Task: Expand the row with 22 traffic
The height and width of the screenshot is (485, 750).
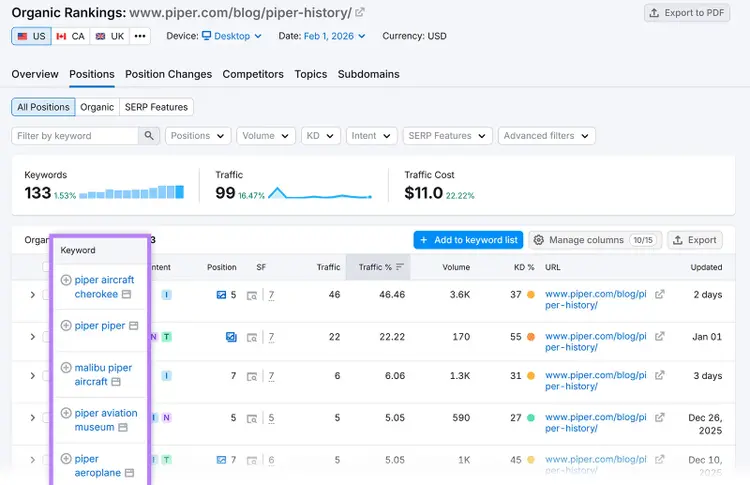Action: tap(33, 337)
